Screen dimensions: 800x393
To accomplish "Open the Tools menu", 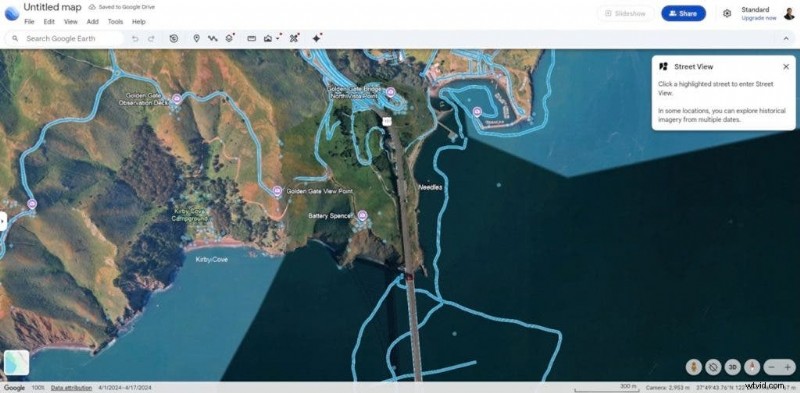I will click(115, 22).
